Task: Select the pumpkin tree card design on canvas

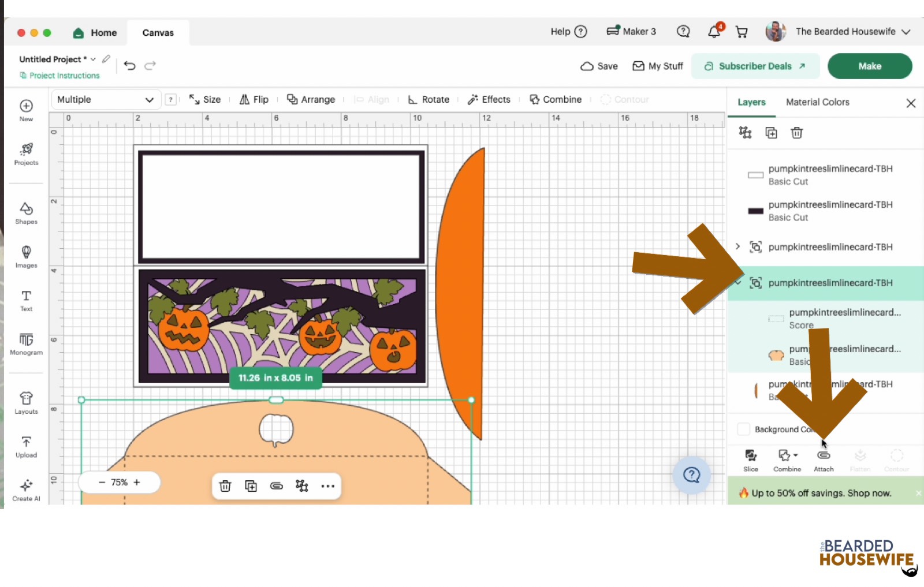Action: pyautogui.click(x=282, y=326)
